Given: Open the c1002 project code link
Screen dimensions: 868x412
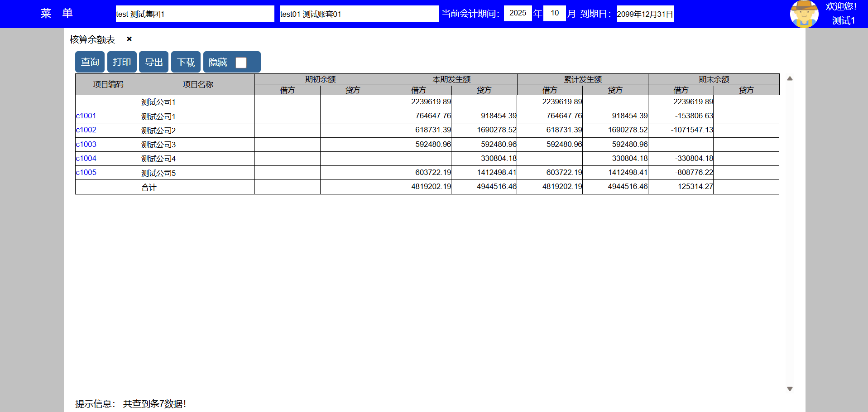Looking at the screenshot, I should click(x=86, y=130).
